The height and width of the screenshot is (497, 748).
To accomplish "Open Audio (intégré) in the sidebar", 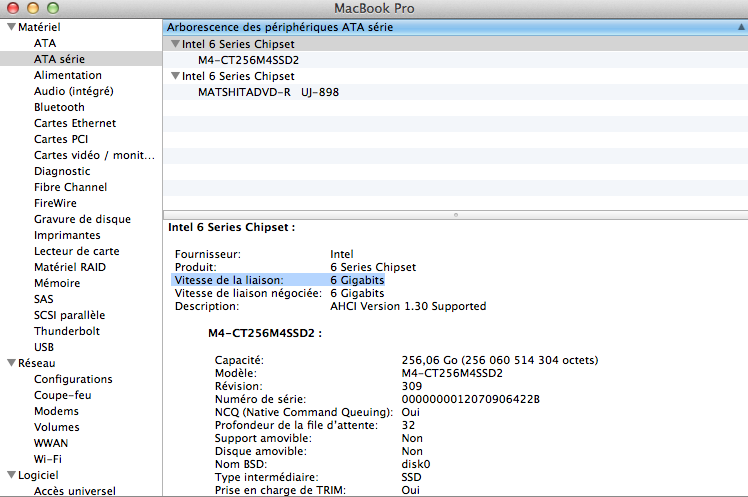I will 73,91.
